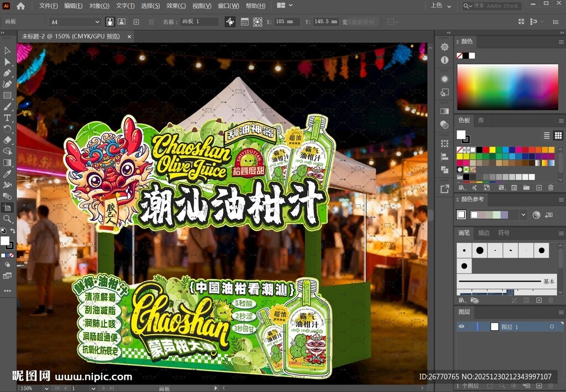Click the New Layer icon in 图层 panel
Screen dimensions: 566x392
click(539, 386)
